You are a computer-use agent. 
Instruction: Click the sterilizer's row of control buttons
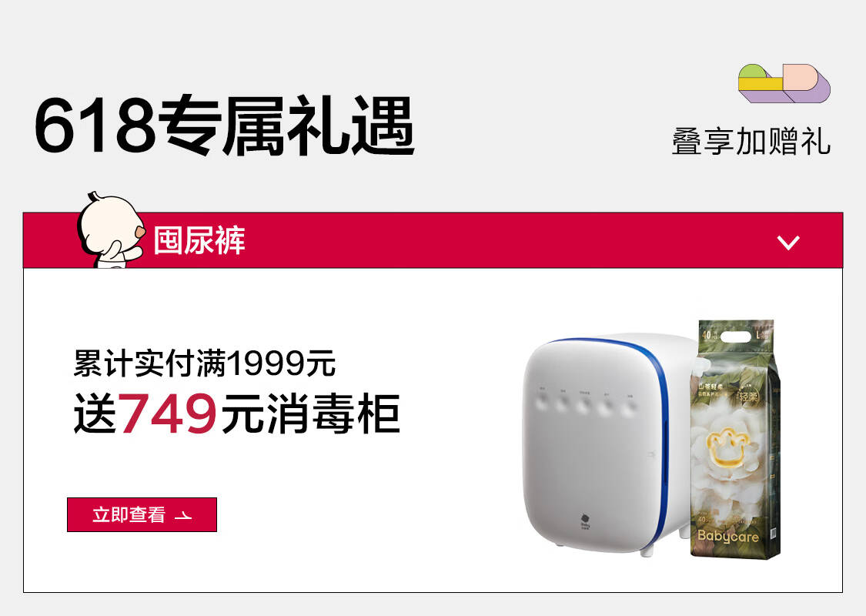point(586,403)
